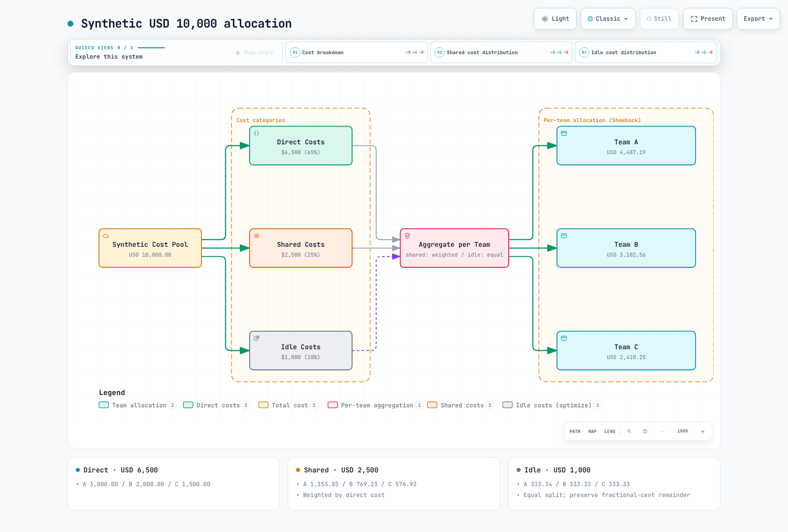Start the Play story button

(x=255, y=53)
